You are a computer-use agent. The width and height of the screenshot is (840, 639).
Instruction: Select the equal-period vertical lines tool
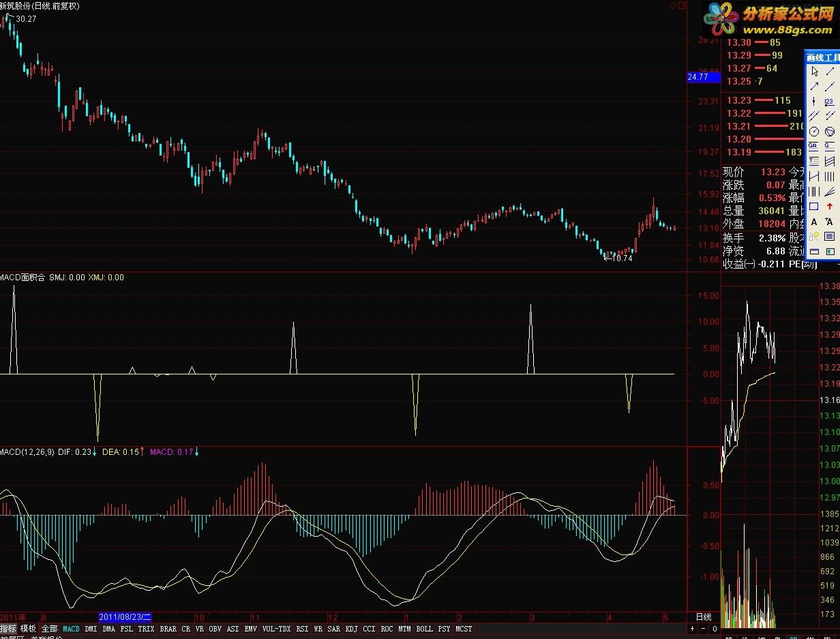coord(830,176)
